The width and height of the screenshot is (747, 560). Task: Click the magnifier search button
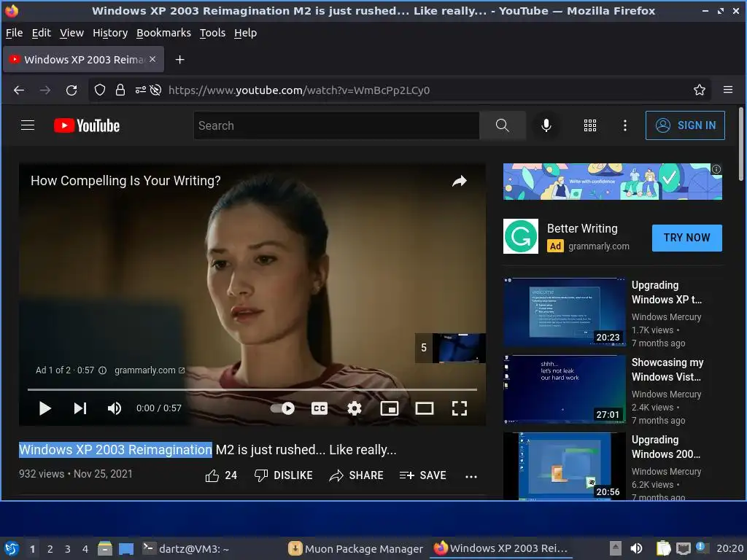click(502, 125)
